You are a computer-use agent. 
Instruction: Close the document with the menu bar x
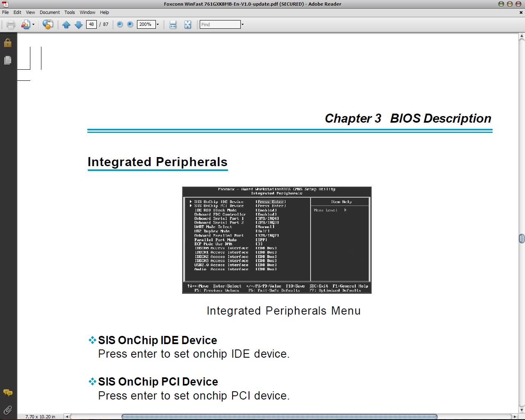521,12
